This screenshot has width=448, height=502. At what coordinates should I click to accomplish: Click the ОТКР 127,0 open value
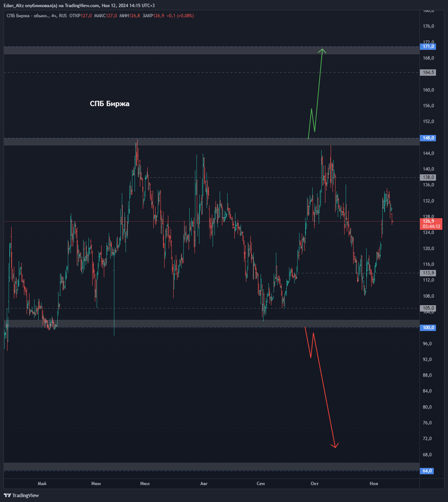pos(80,16)
